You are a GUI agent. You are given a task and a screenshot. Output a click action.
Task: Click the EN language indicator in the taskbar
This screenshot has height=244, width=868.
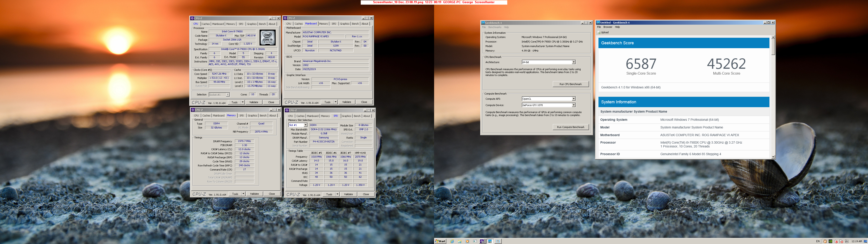pos(818,241)
